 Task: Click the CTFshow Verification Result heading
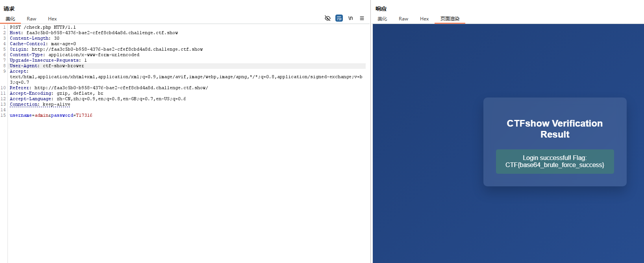tap(555, 129)
